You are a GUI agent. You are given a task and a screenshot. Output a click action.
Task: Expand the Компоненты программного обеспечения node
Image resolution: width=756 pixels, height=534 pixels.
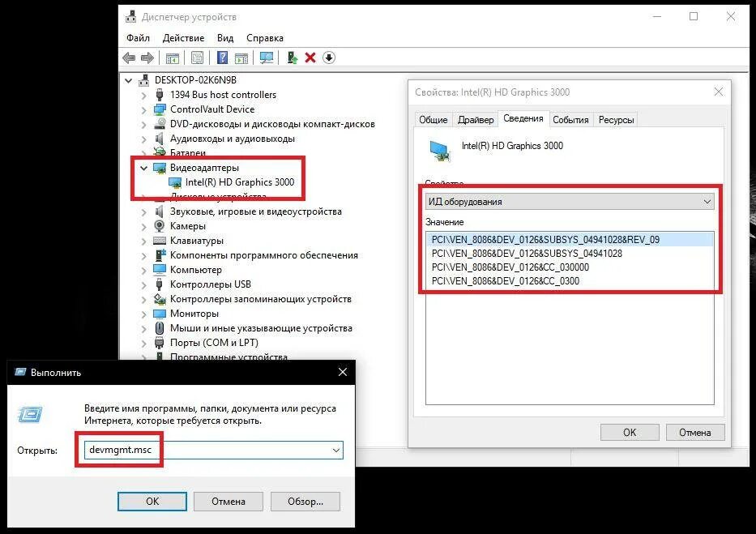pyautogui.click(x=143, y=256)
